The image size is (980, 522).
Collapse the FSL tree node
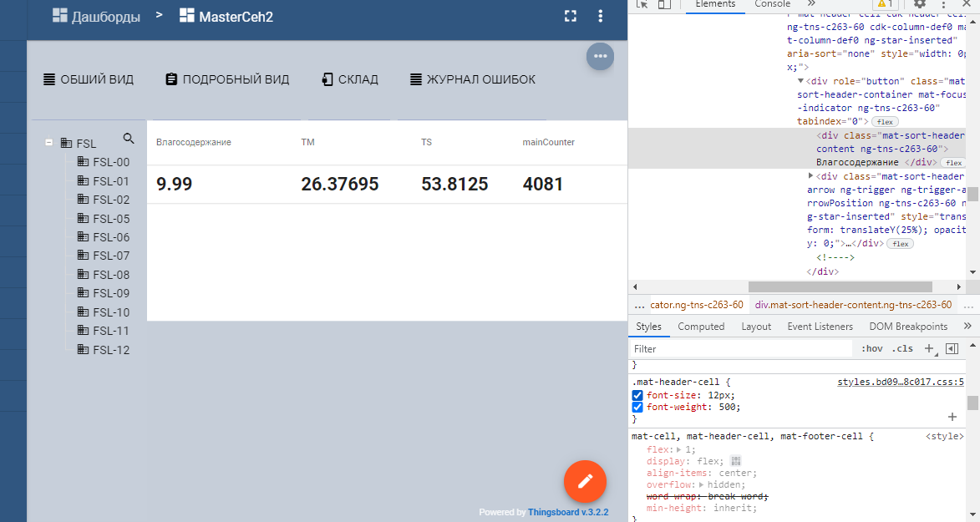point(48,143)
